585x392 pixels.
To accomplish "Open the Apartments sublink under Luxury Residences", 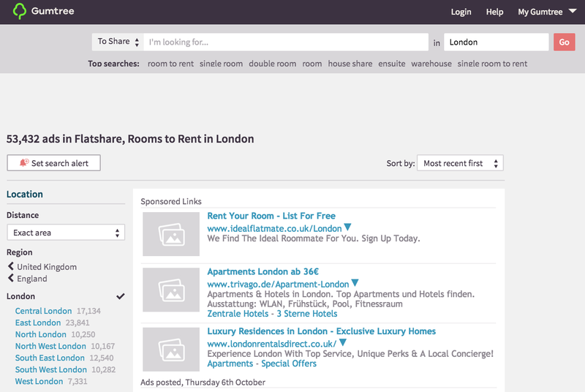I will tap(230, 363).
